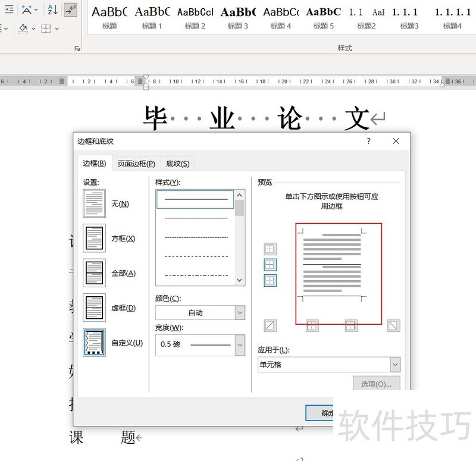Confirm the dialog with 确定 button
476x461 pixels.
(x=320, y=413)
